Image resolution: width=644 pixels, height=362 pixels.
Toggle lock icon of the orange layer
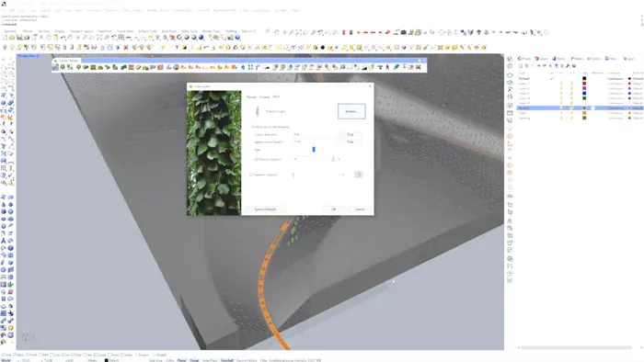coord(571,113)
